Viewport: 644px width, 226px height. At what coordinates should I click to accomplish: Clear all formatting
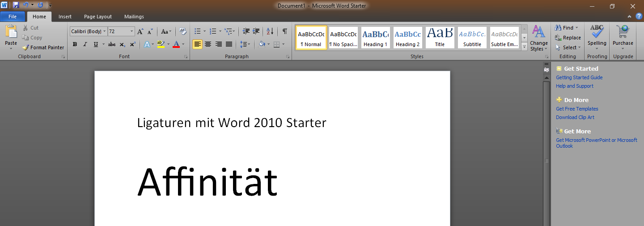[x=182, y=31]
